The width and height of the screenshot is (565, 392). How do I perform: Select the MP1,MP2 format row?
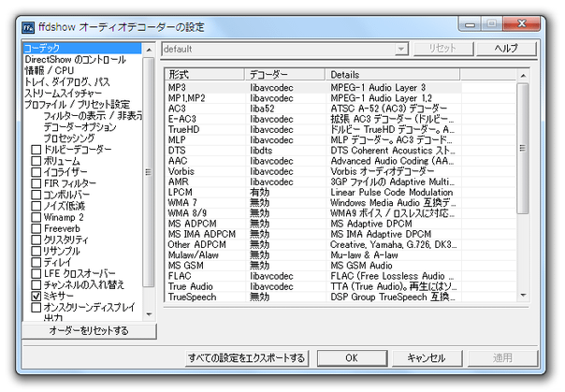313,98
